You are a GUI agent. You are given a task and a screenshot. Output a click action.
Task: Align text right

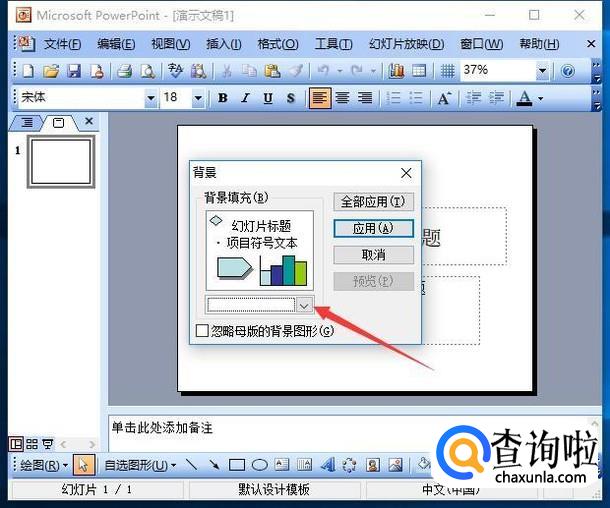tap(365, 98)
